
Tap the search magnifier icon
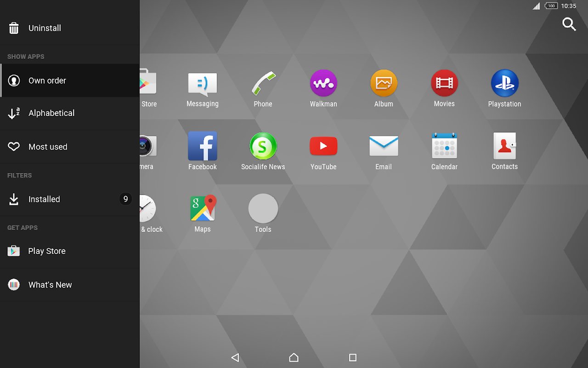click(569, 24)
